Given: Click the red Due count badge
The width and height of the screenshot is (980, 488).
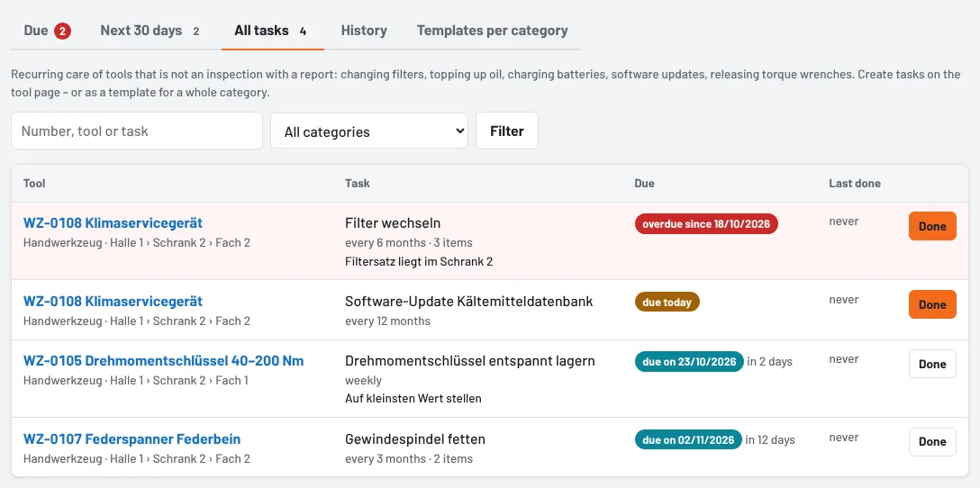Looking at the screenshot, I should 62,31.
